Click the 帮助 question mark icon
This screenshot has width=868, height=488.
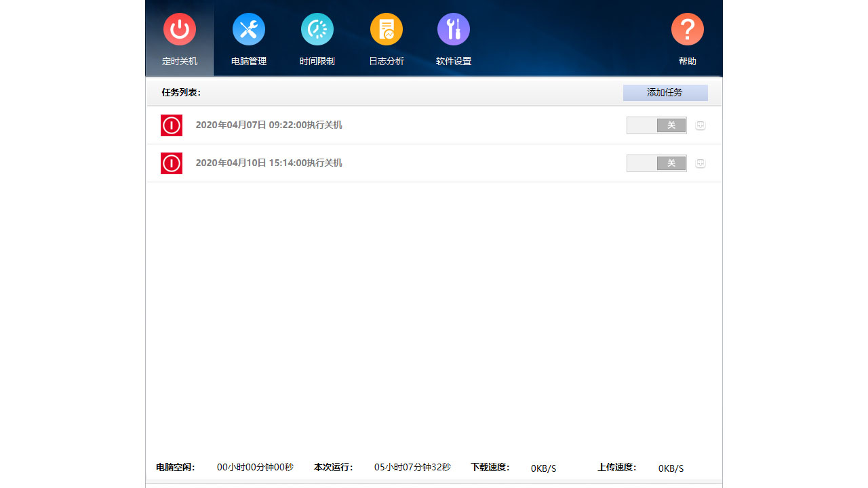(687, 29)
